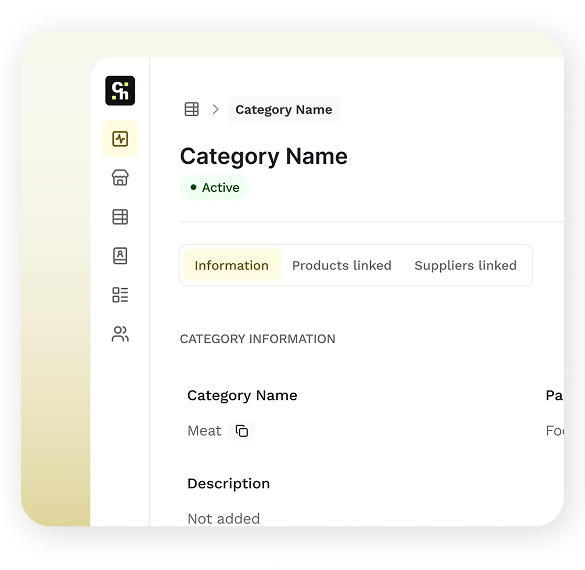The width and height of the screenshot is (585, 570).
Task: Switch to the Suppliers linked tab
Action: click(466, 265)
